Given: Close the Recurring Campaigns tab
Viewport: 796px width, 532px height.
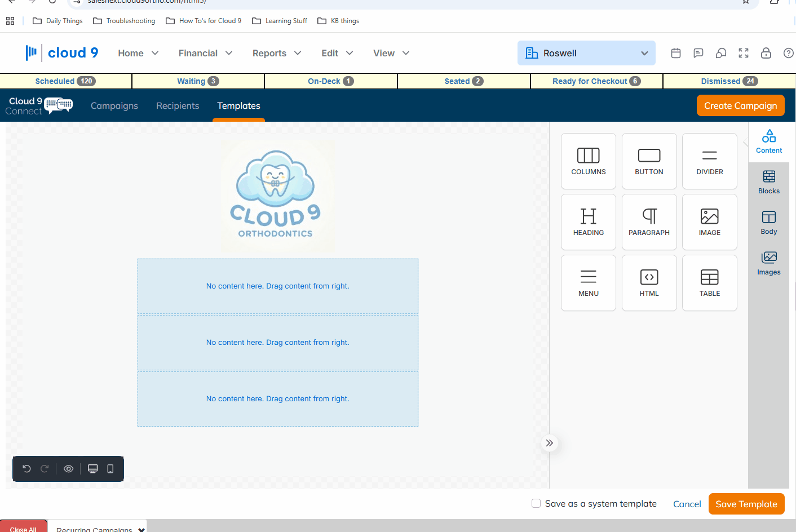Looking at the screenshot, I should [x=141, y=530].
